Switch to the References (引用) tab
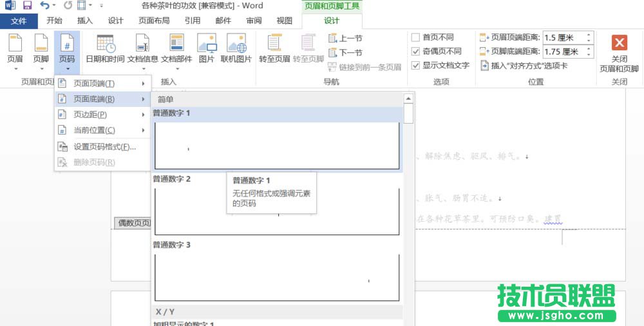644x326 pixels. click(192, 21)
